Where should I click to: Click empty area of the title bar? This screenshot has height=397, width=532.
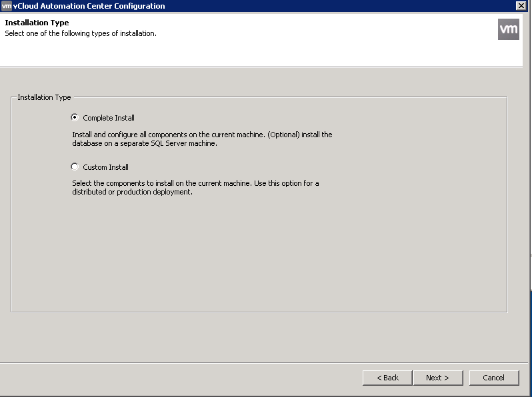coord(333,6)
